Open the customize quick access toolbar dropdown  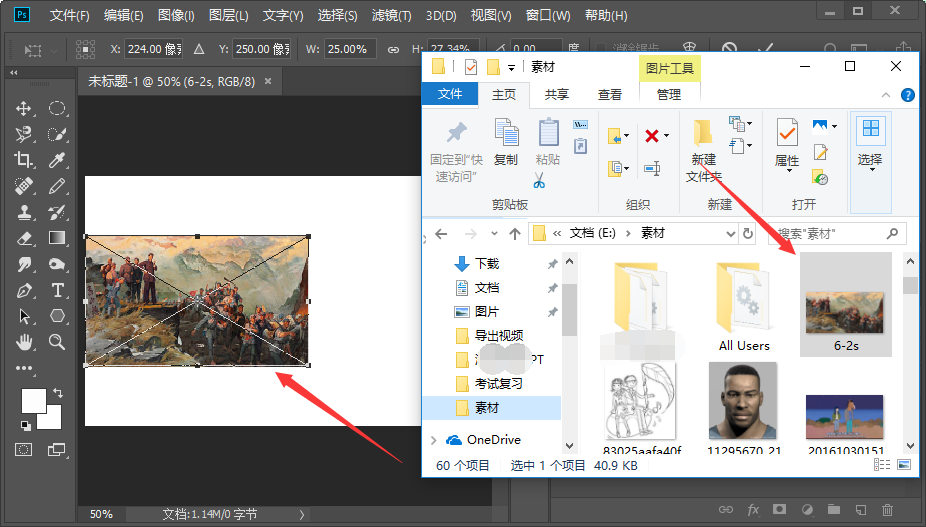pyautogui.click(x=511, y=67)
